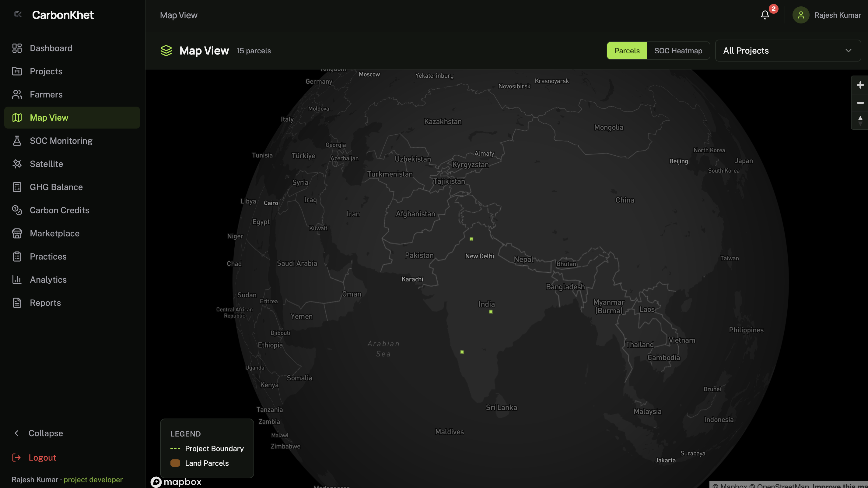Click the Sri Lanka map label
The height and width of the screenshot is (488, 868).
click(x=501, y=407)
